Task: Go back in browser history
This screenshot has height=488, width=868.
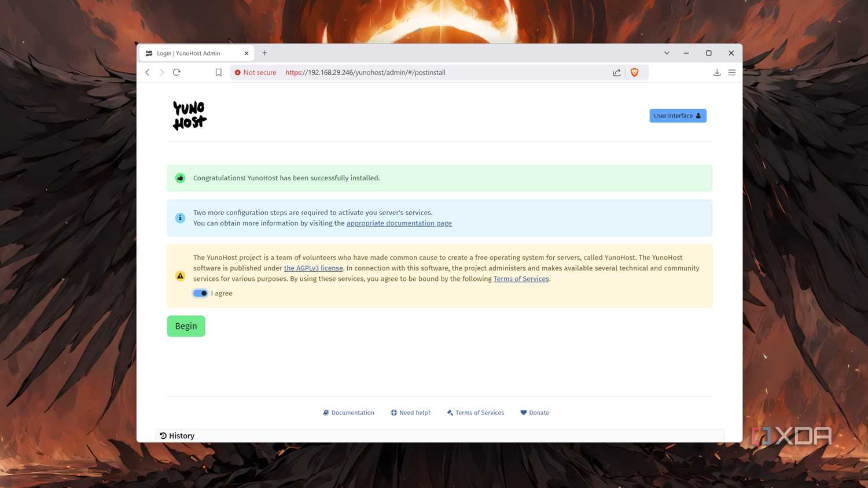Action: [148, 72]
